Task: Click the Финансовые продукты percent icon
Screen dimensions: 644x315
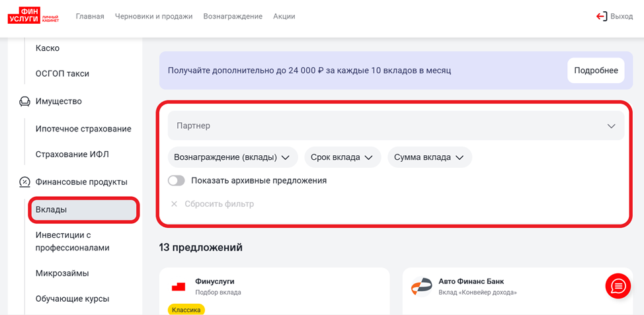Action: tap(24, 182)
